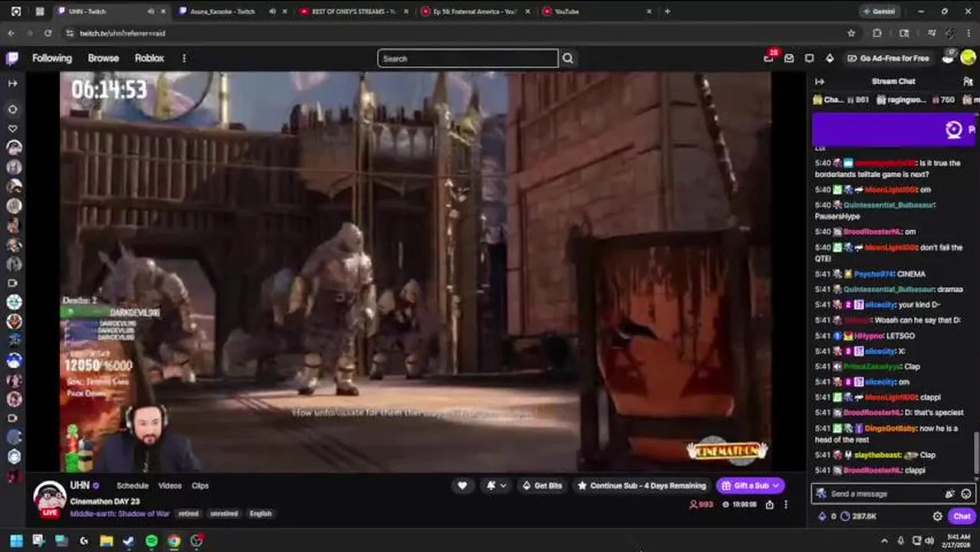Open the channel points balance 287.8K

click(859, 516)
